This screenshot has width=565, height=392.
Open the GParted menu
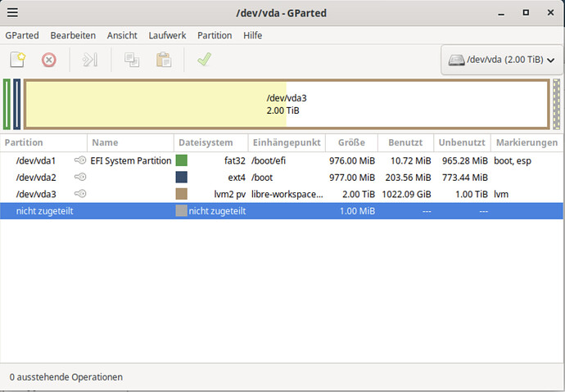tap(21, 35)
